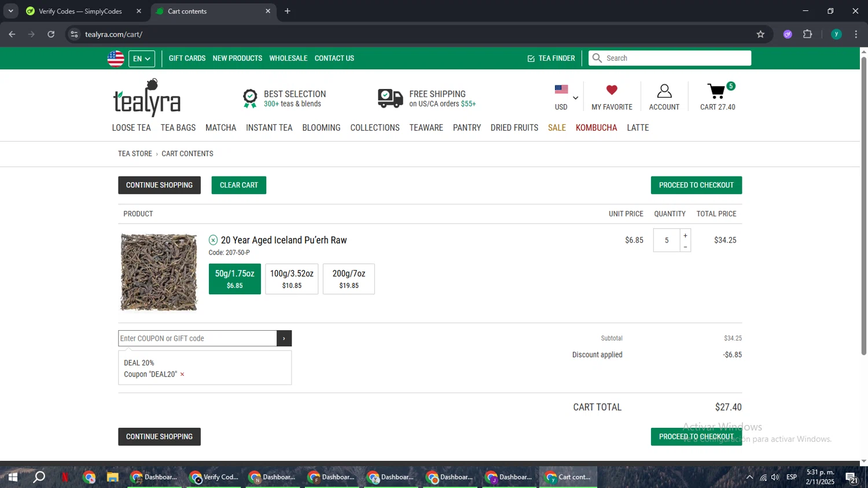868x488 pixels.
Task: Decrease quantity with minus stepper
Action: pos(685,247)
